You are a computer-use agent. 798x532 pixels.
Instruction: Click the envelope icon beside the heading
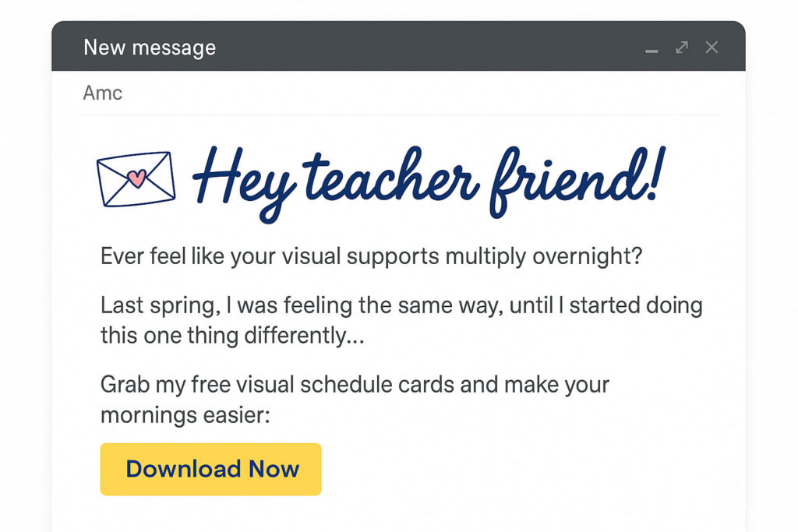tap(136, 179)
